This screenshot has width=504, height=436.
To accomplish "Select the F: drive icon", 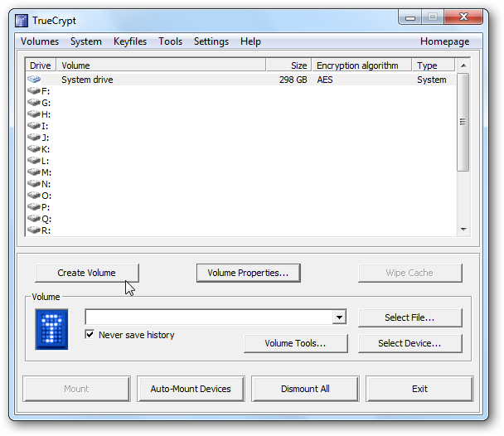I will click(x=34, y=91).
